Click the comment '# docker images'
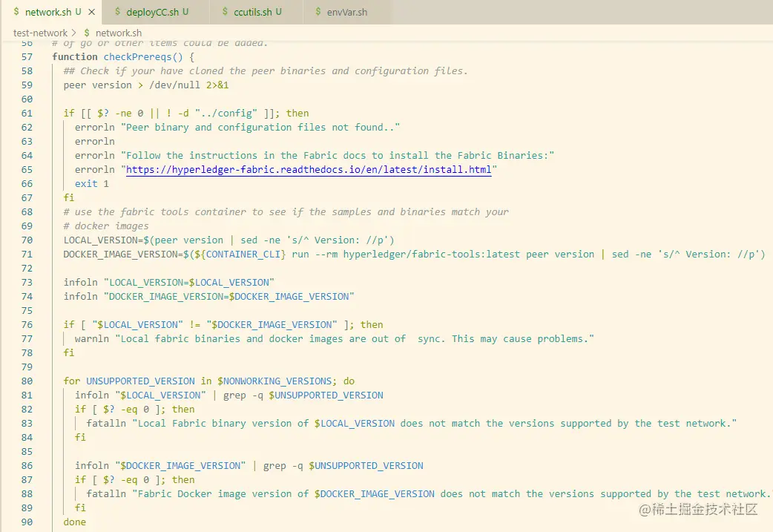 [x=106, y=226]
